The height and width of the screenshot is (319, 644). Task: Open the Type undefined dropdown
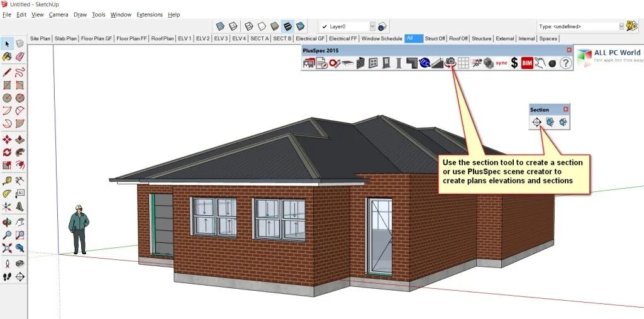621,26
